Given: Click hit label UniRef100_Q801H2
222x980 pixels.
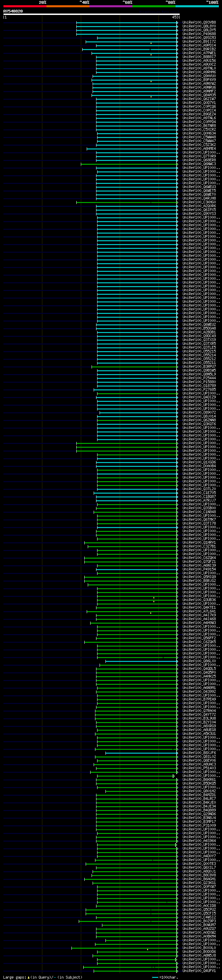Looking at the screenshot, I should (x=199, y=791).
